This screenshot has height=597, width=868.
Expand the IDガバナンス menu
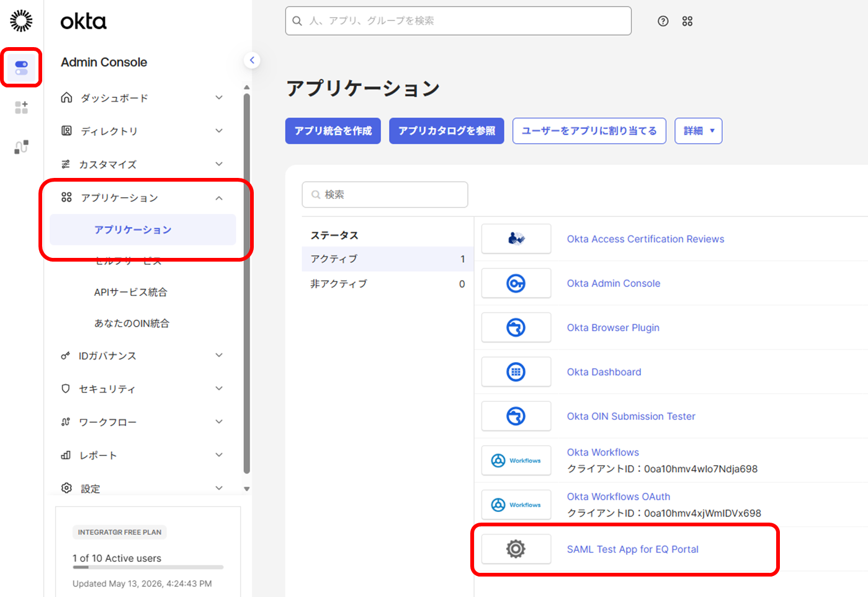click(x=142, y=356)
